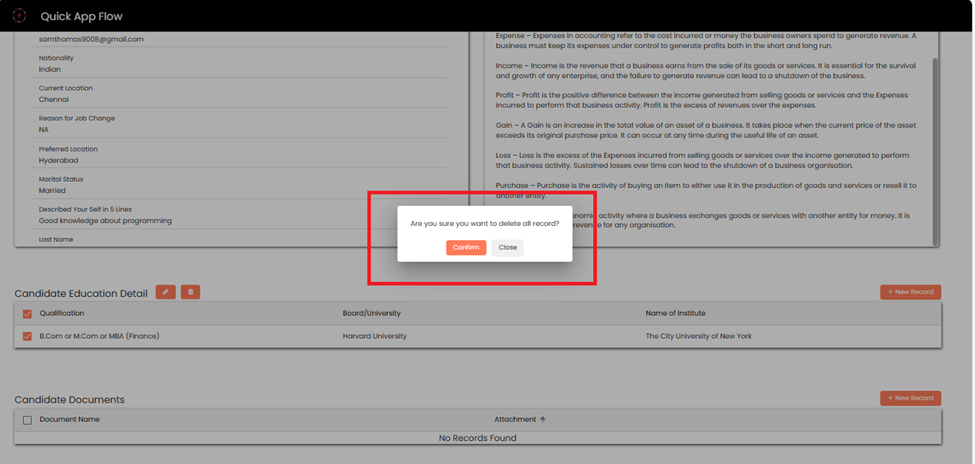Click the Preferred Location Hyderabad field
The image size is (975, 464).
[58, 160]
